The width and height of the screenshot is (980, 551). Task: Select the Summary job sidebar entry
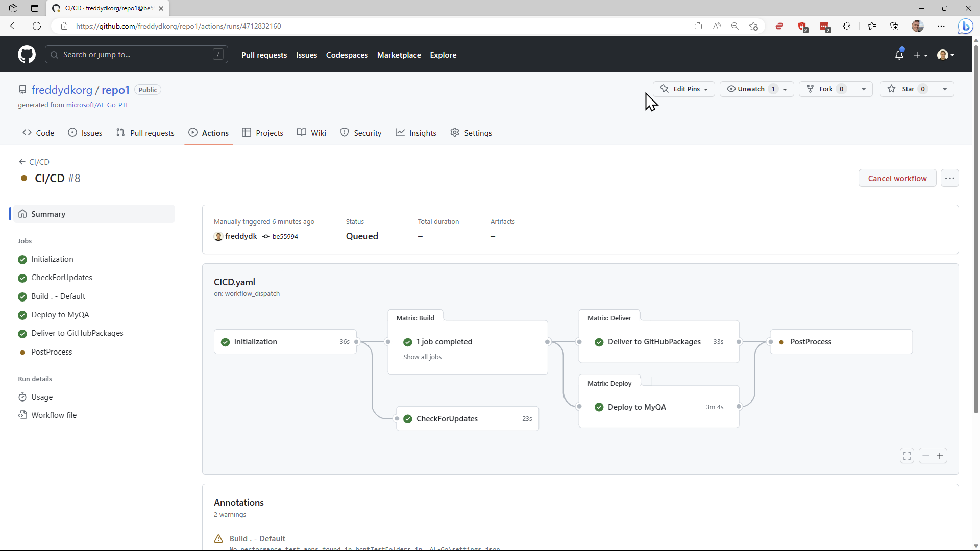(x=48, y=214)
